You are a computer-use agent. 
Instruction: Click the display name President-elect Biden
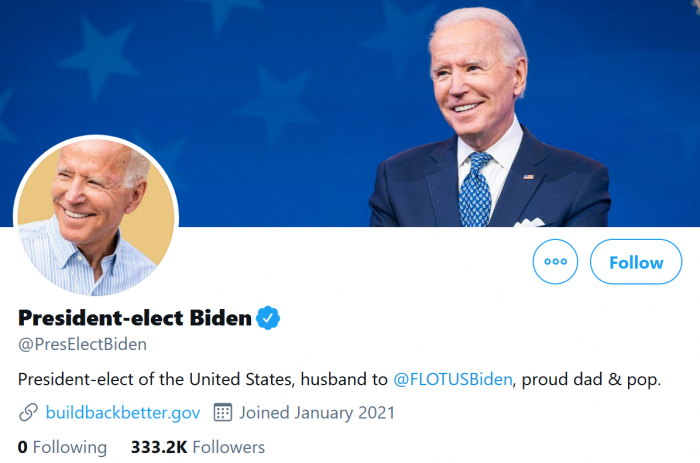(x=135, y=319)
